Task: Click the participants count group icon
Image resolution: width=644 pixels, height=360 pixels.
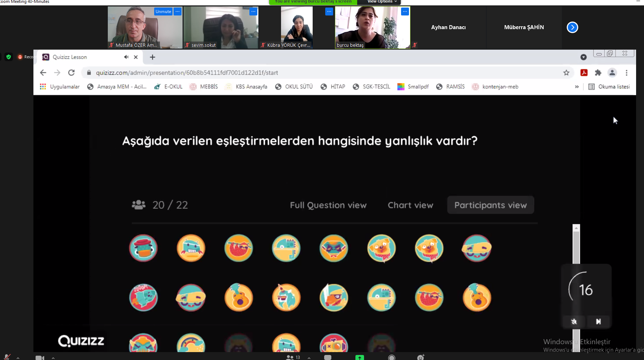Action: [139, 205]
